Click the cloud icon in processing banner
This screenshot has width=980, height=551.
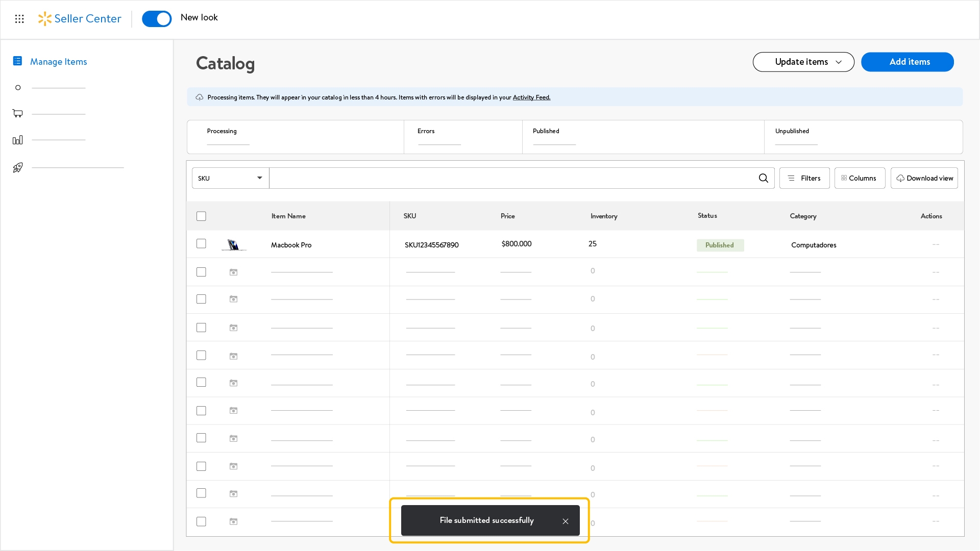[x=200, y=97]
